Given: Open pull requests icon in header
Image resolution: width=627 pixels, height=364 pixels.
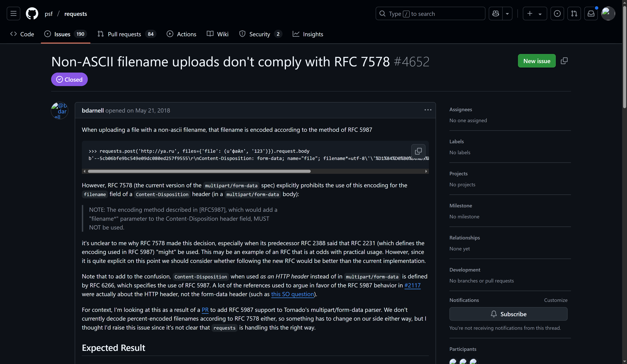Looking at the screenshot, I should tap(574, 14).
